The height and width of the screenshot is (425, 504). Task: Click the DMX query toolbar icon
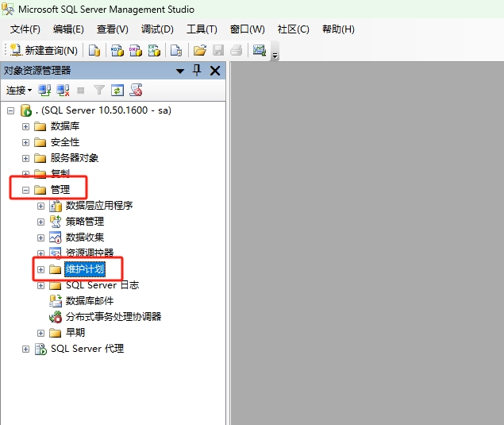pos(136,50)
